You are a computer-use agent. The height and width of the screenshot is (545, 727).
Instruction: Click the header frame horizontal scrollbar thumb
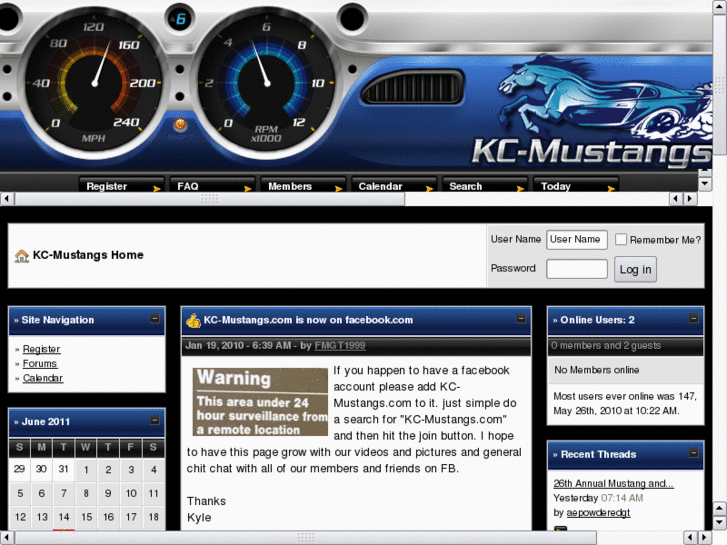pos(210,199)
